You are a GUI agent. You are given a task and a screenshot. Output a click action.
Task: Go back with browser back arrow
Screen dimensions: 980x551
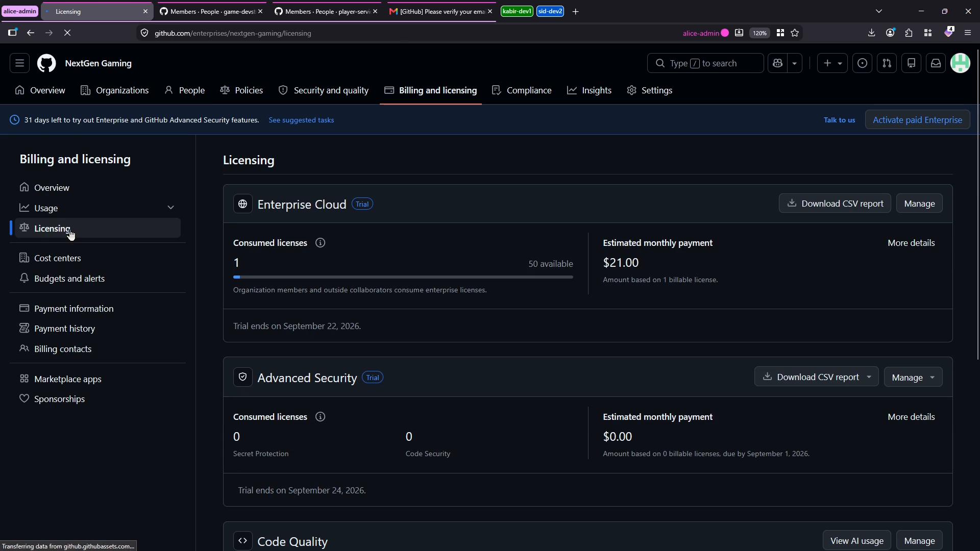31,33
